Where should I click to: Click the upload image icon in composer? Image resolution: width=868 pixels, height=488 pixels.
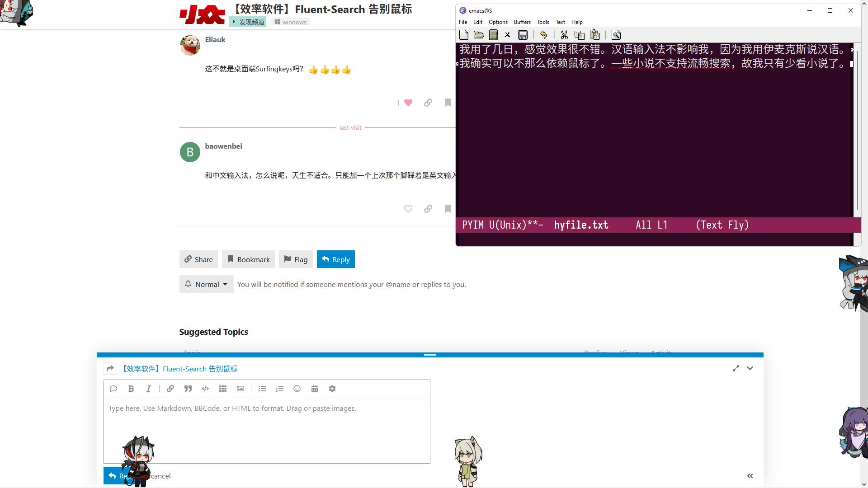click(241, 389)
